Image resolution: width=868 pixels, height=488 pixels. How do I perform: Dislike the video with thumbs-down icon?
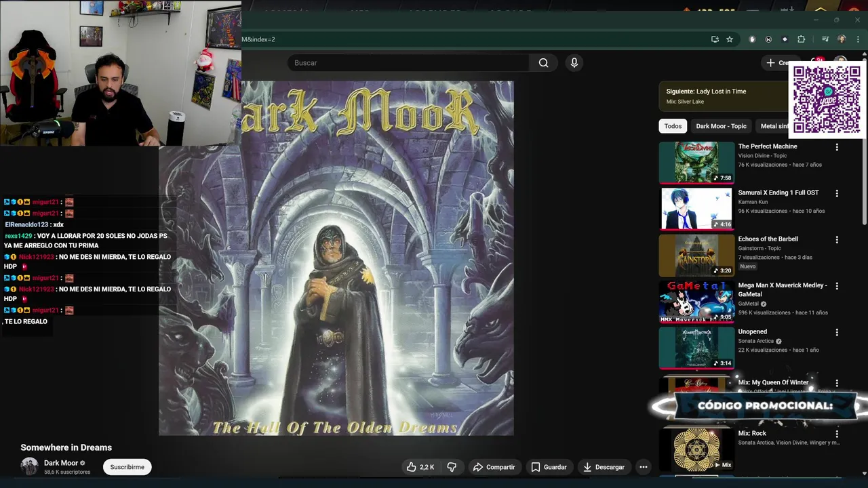tap(452, 467)
